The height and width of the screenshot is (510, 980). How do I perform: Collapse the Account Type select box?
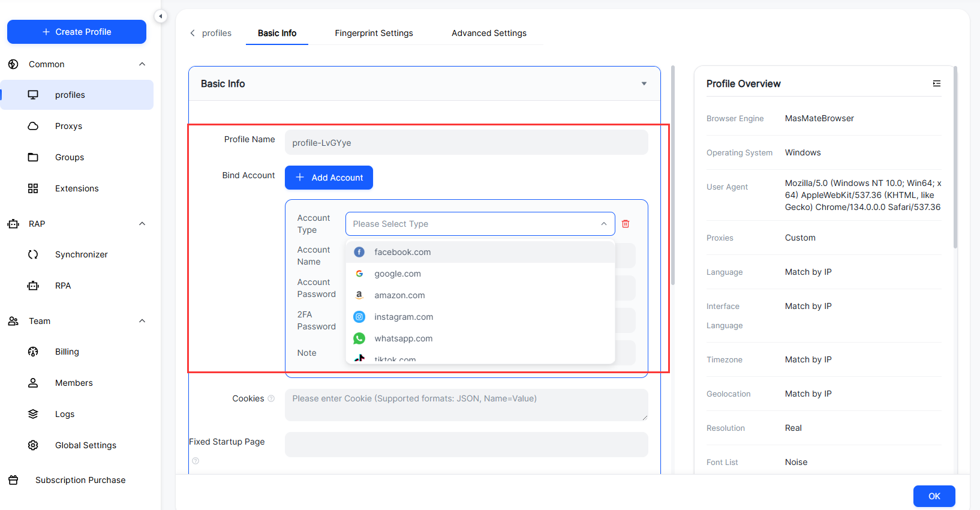tap(603, 224)
